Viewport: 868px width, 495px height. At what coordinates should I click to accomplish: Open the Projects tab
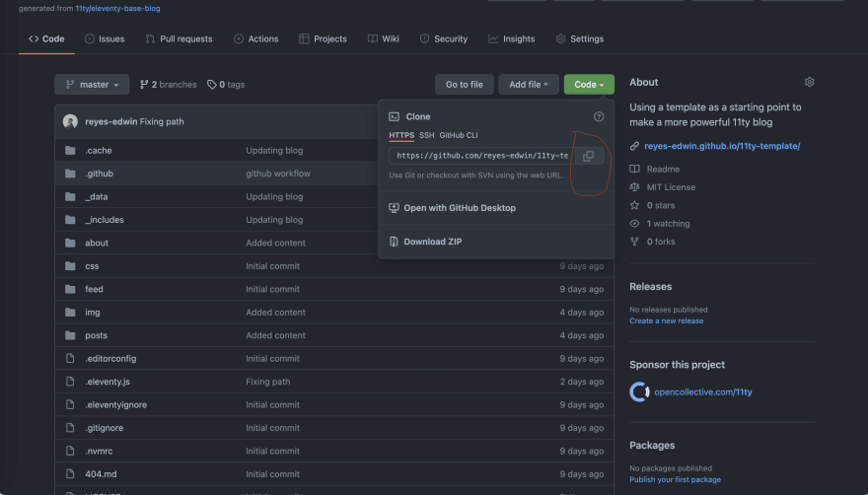(x=323, y=38)
